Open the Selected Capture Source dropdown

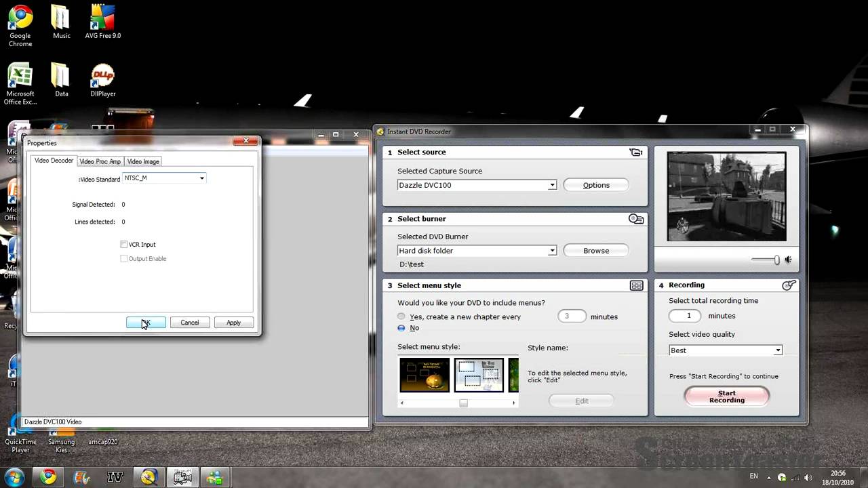tap(552, 185)
